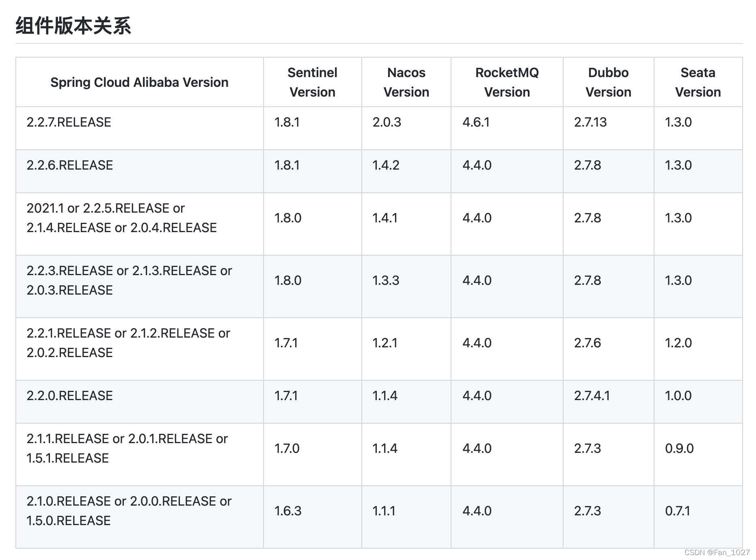This screenshot has width=756, height=560.
Task: Click Dubbo version 2.7.6
Action: [x=588, y=343]
